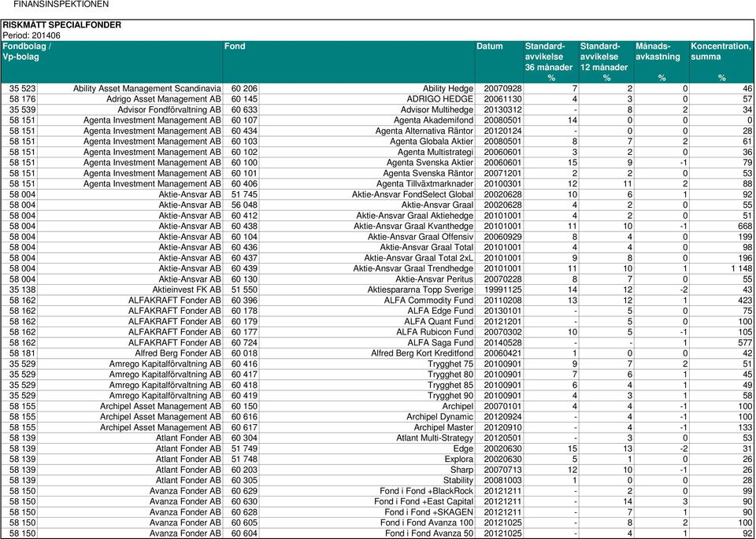Click fund 'Aktie-Ansvar Peritus'

point(435,279)
